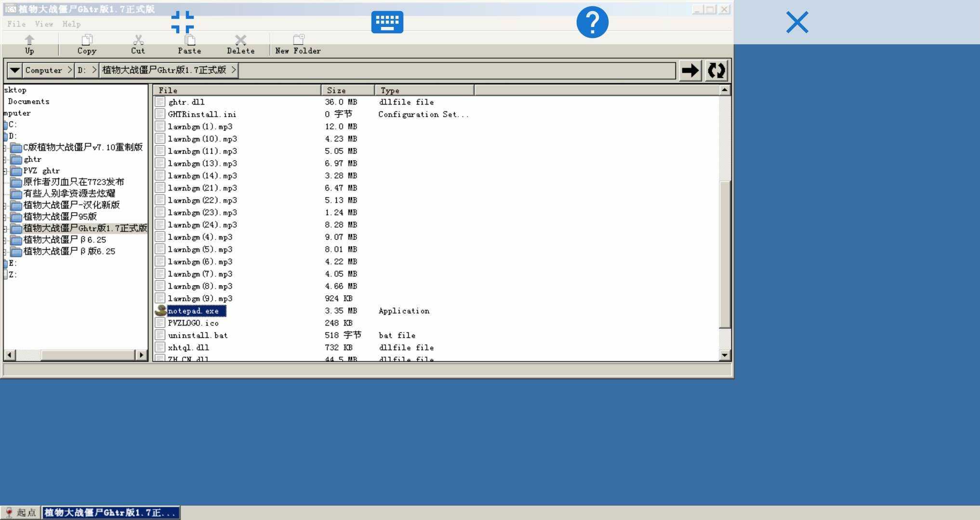Screen dimensions: 980x520
Task: Click the blue question mark help icon
Action: [592, 22]
